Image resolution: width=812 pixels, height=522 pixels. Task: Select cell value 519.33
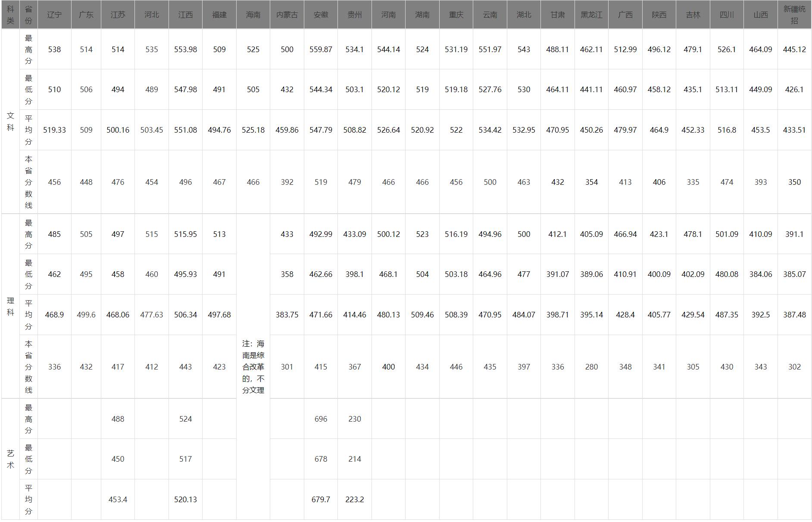click(54, 130)
